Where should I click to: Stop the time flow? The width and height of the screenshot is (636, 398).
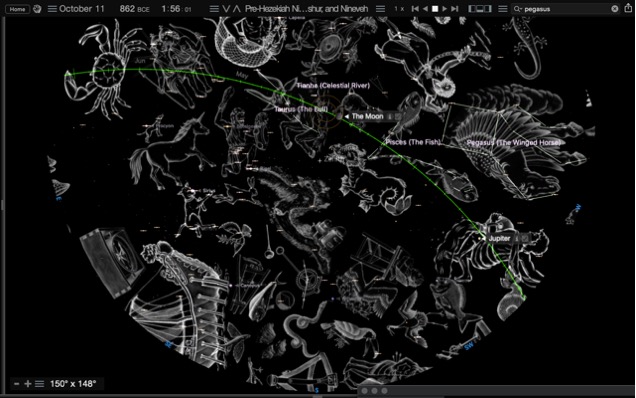[x=435, y=9]
